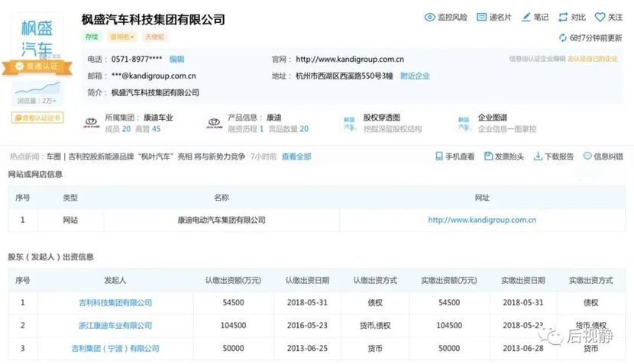This screenshot has width=634, height=364.
Task: Click the 枫盛汽车 company logo
Action: tap(37, 38)
